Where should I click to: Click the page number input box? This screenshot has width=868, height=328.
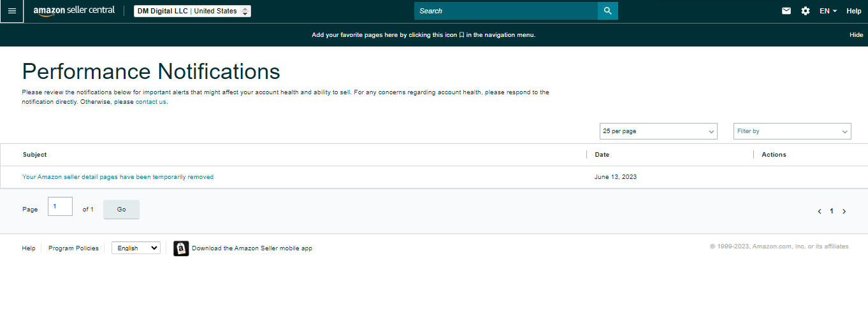point(60,206)
